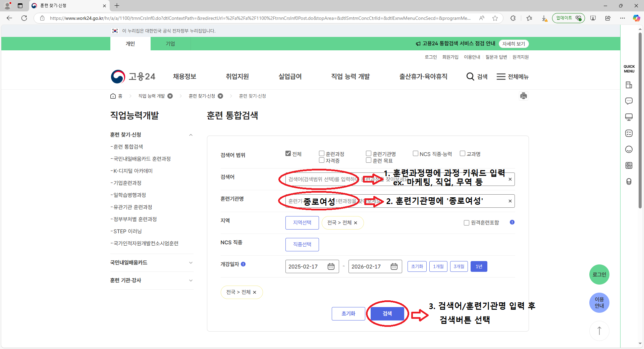Click info icon beside 개강일자
644x349 pixels.
tap(244, 264)
